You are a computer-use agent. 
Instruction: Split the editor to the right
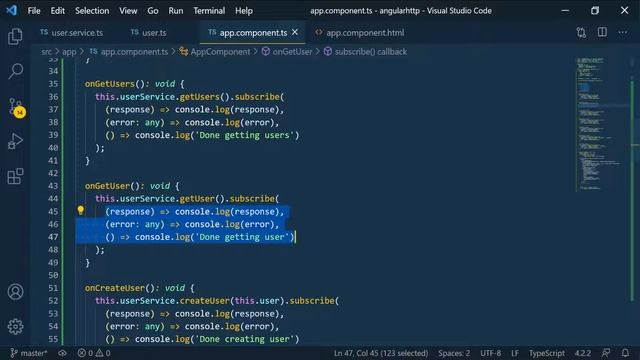click(x=602, y=32)
